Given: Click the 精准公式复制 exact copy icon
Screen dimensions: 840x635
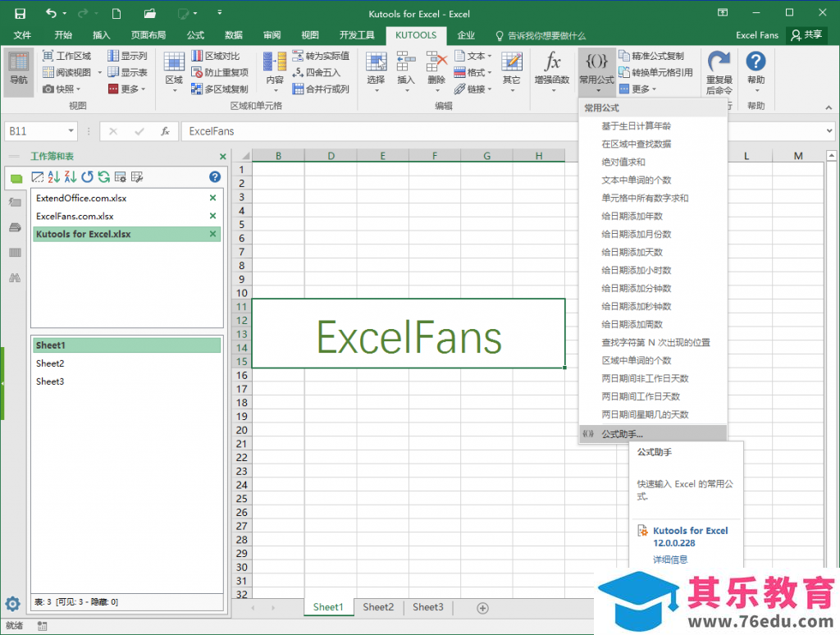Looking at the screenshot, I should click(x=624, y=56).
